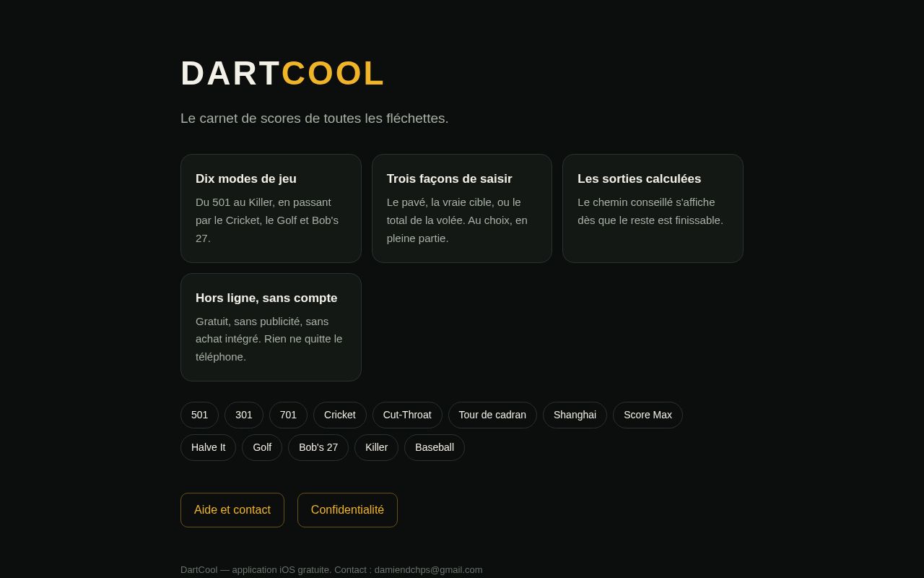Click the Trois façons de saisir heading

coord(450,179)
